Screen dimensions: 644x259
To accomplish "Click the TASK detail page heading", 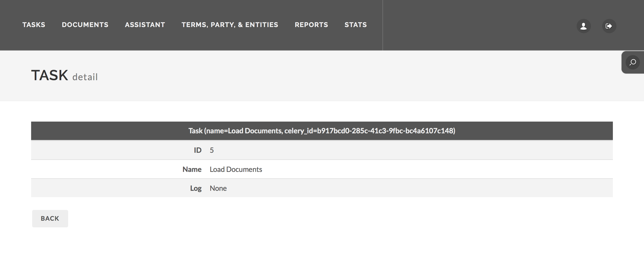I will [x=64, y=75].
